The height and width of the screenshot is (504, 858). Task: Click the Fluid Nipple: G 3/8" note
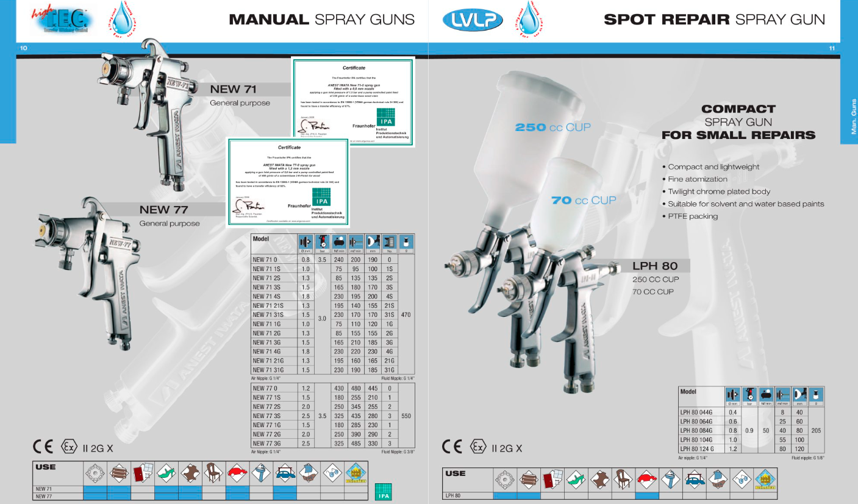click(x=398, y=453)
